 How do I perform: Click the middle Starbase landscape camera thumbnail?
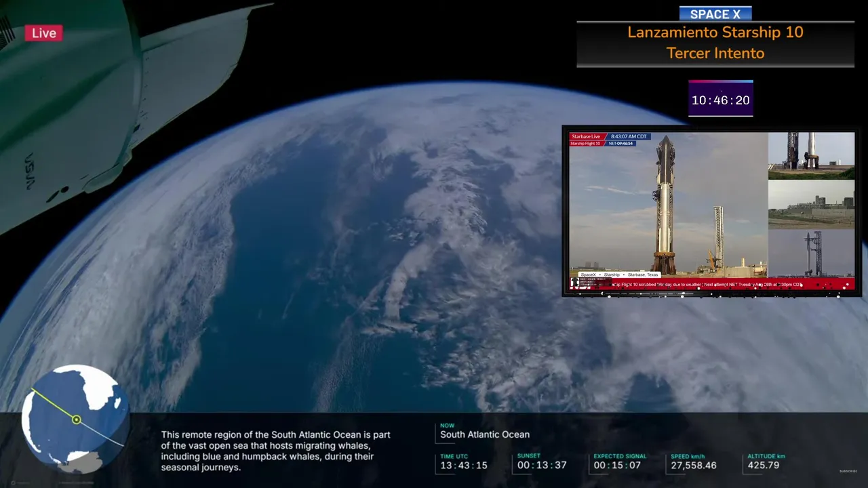(x=811, y=205)
